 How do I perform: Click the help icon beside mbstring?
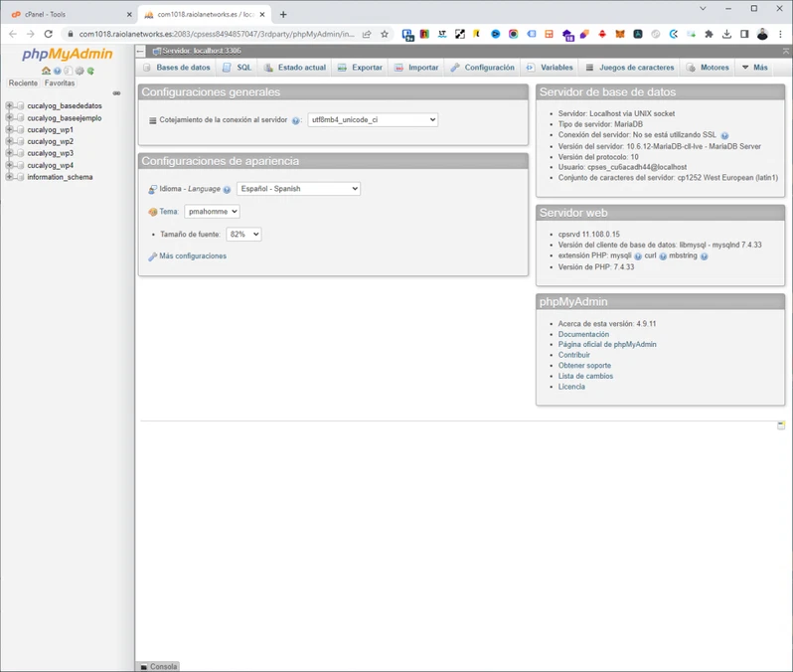(x=704, y=256)
